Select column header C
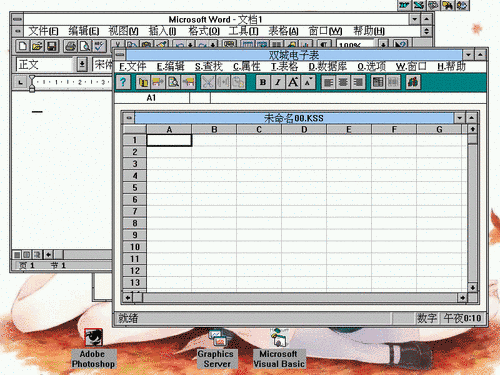Viewport: 500px width, 375px height. [x=259, y=129]
